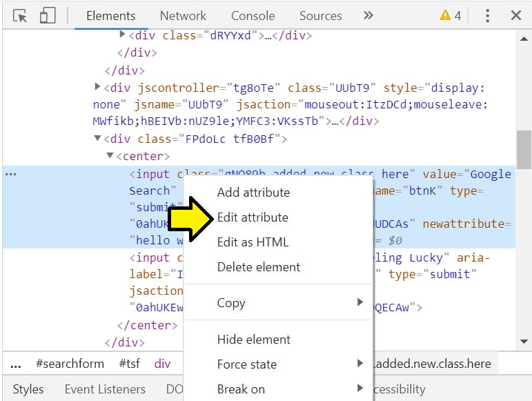Expand the dRYYxd div node
The height and width of the screenshot is (401, 532).
click(122, 34)
